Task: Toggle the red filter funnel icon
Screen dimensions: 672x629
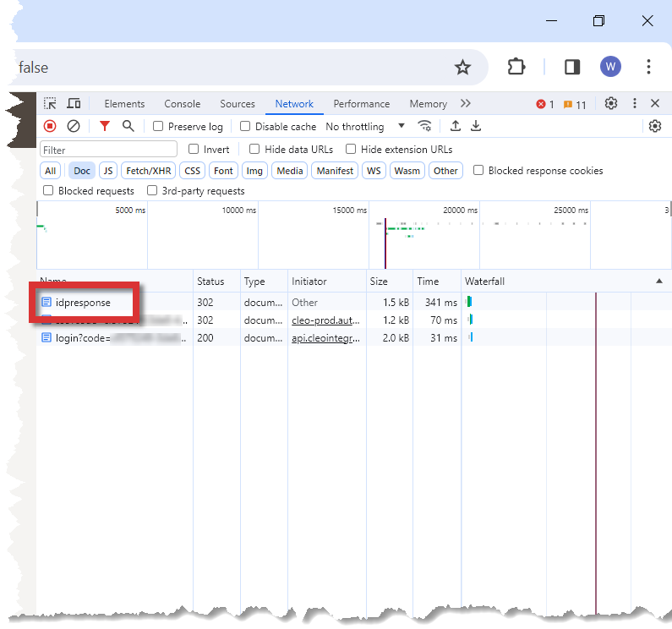Action: [x=105, y=126]
